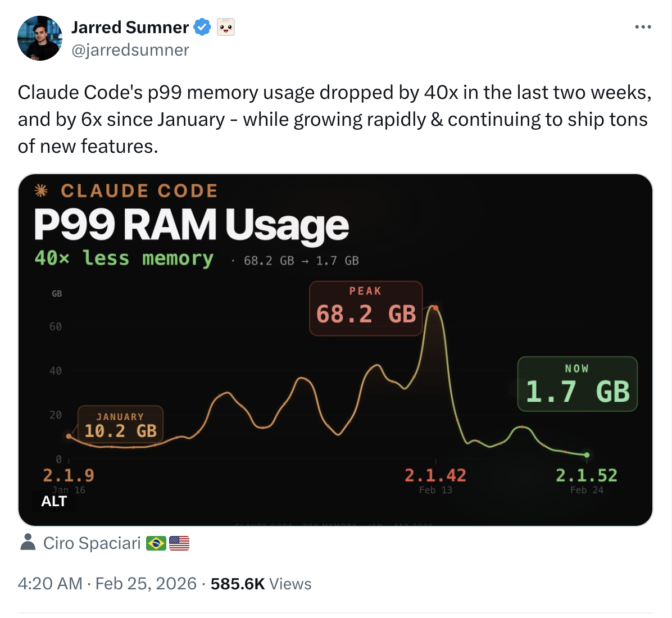Show the ALT image description
Viewport: 672px width, 618px height.
(x=54, y=501)
